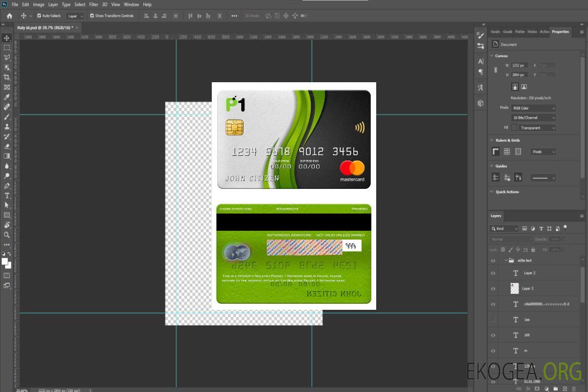Open the Properties panel menu

click(581, 32)
